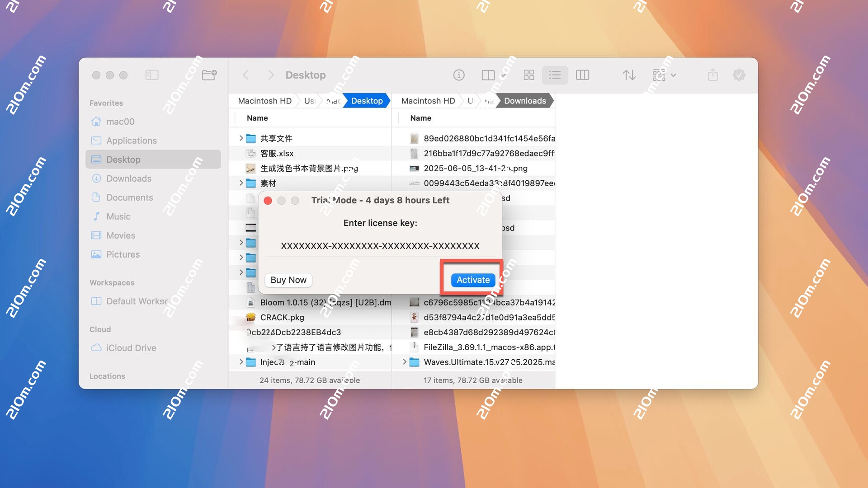Click the sort order arrows icon
Viewport: 868px width, 488px height.
[629, 75]
